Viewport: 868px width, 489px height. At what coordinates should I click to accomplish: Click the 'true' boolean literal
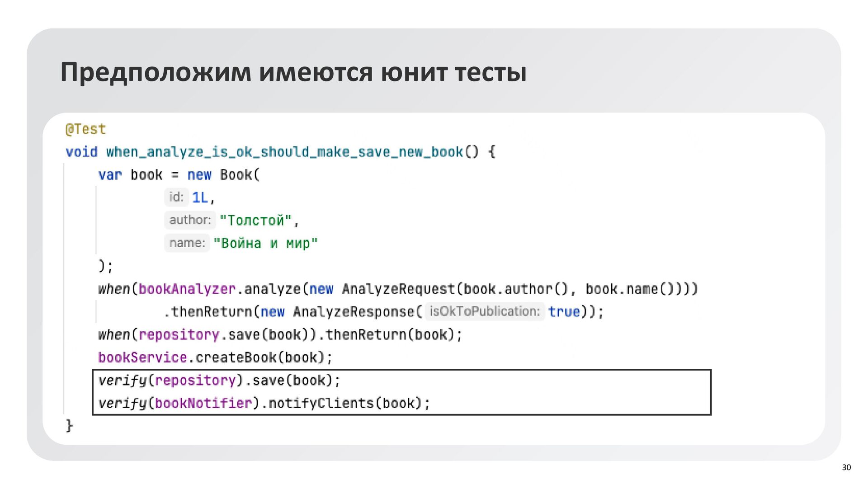[x=564, y=312]
